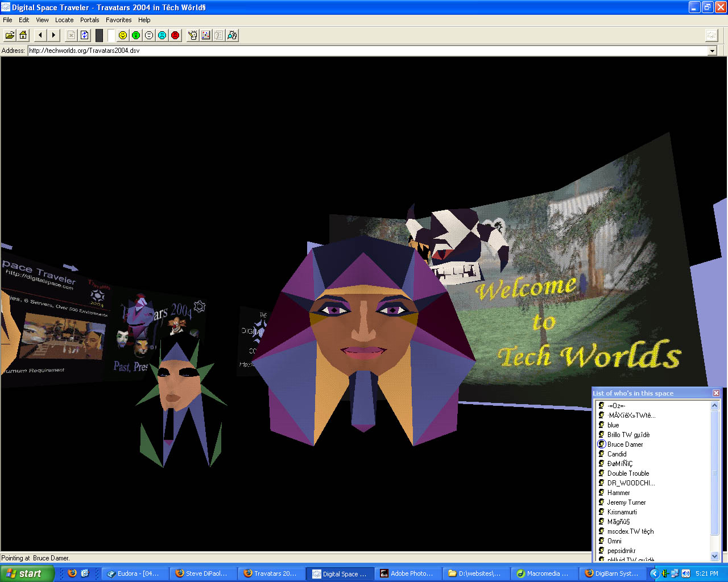Select the cyan sad face emotion
Image resolution: width=728 pixels, height=582 pixels.
[162, 35]
